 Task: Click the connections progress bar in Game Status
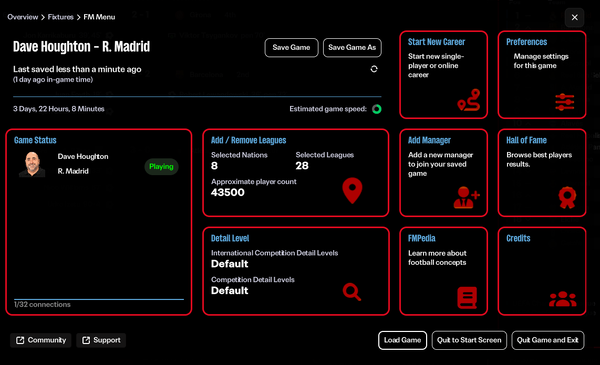coord(99,299)
